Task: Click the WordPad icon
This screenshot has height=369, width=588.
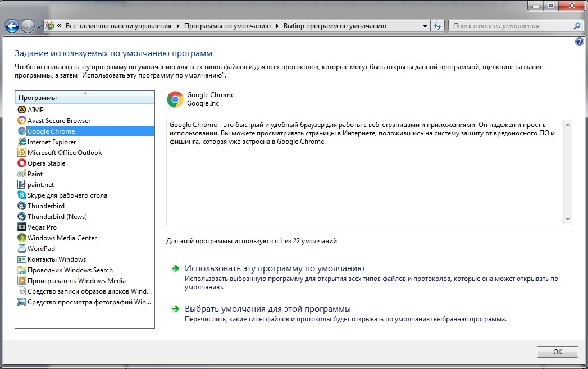Action: coord(22,249)
